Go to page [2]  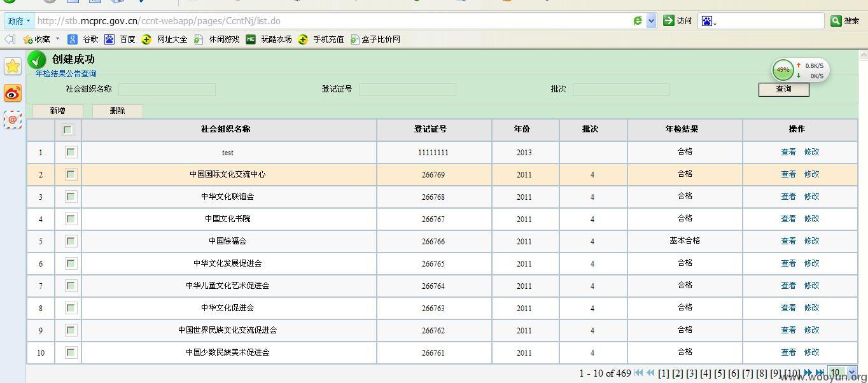coord(678,373)
